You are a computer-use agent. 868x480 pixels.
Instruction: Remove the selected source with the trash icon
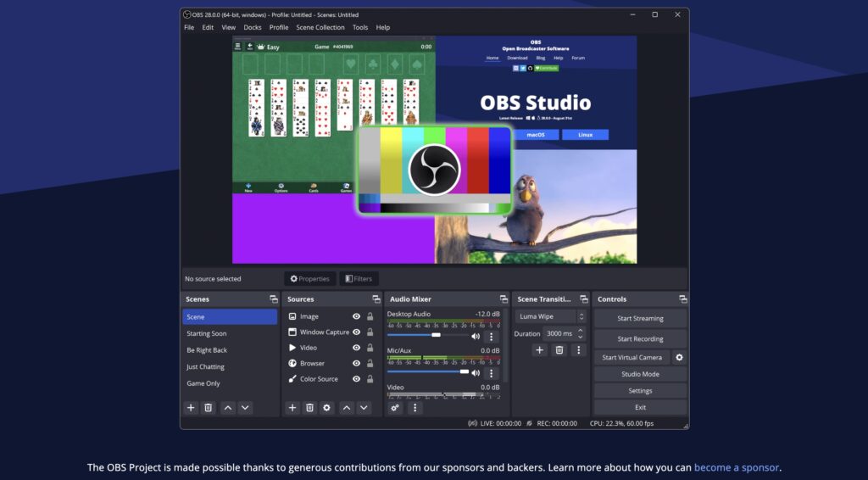[309, 408]
